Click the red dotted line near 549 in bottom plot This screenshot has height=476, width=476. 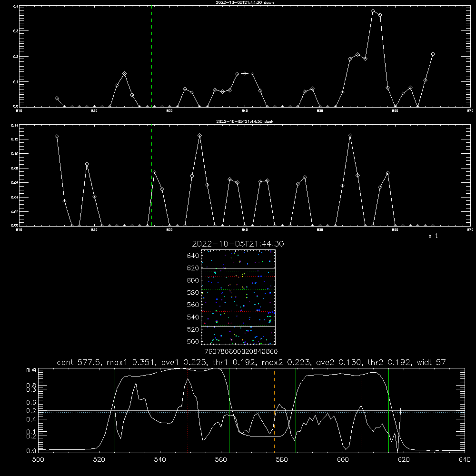[188, 410]
